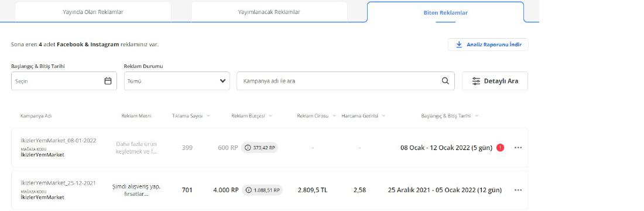The height and width of the screenshot is (211, 644).
Task: Sort by Başlangıç & Bitiş Tarihi column arrow
Action: coord(477,116)
